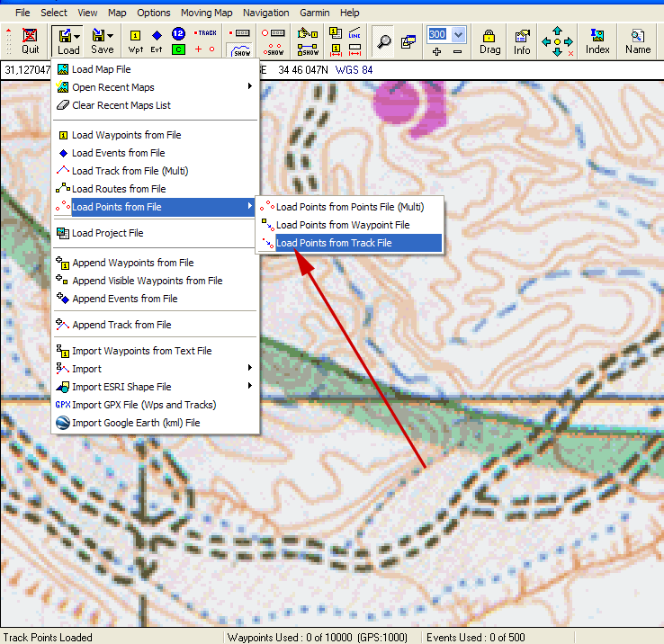Select the Evt event tool

point(157,41)
